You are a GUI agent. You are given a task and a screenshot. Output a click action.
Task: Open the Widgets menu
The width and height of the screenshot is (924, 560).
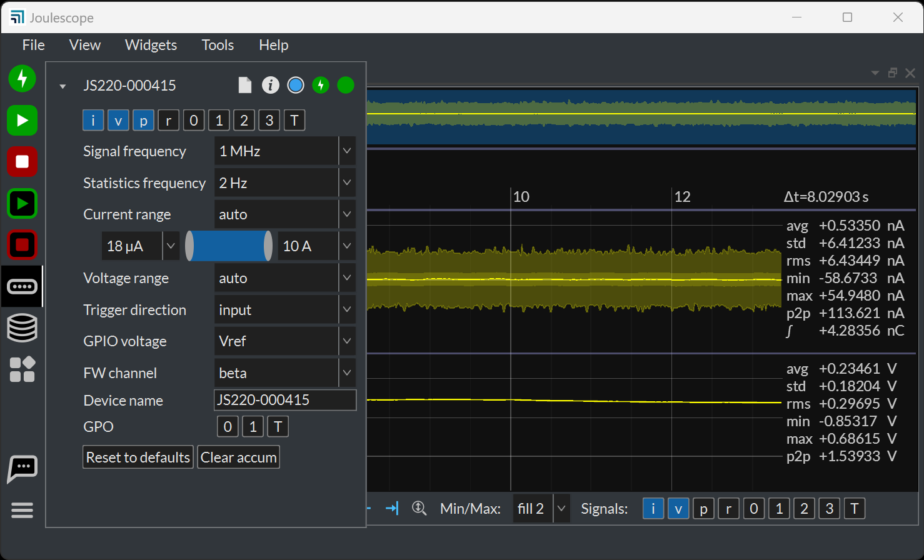(x=151, y=45)
